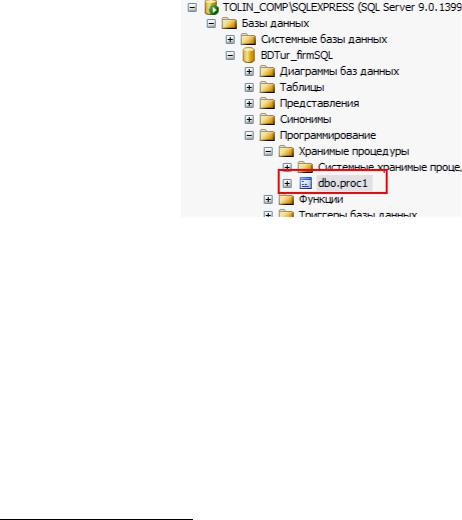Click the BDTur_firmSQL database cylinder icon
The image size is (462, 520).
[248, 55]
